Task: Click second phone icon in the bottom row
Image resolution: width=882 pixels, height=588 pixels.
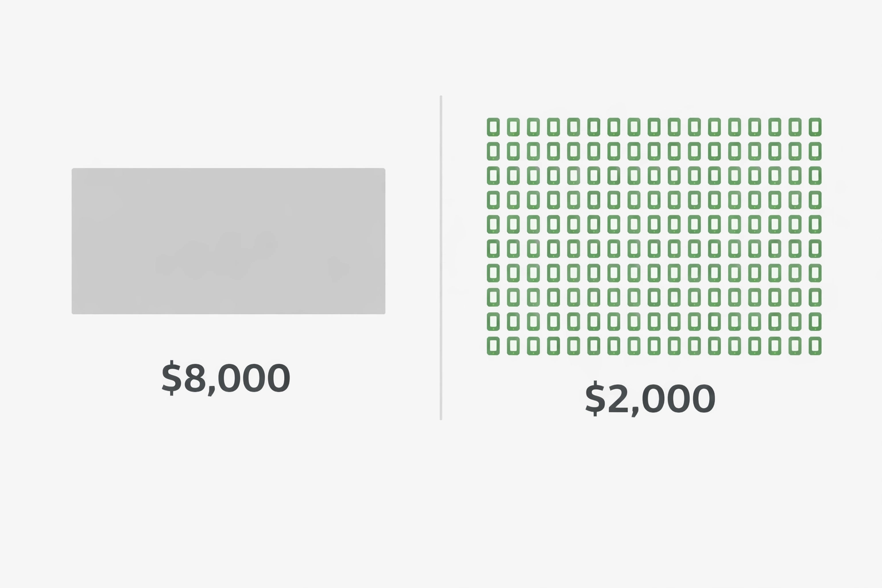Action: click(513, 346)
